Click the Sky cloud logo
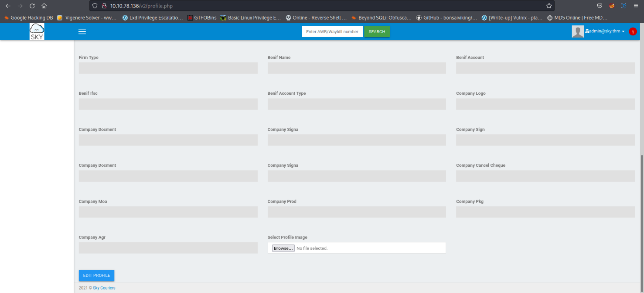 coord(37,31)
